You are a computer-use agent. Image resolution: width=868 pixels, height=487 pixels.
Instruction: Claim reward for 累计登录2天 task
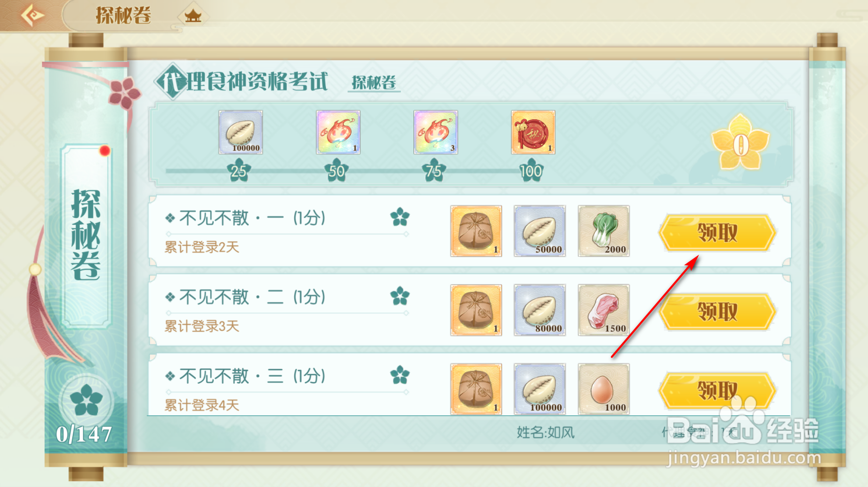717,233
